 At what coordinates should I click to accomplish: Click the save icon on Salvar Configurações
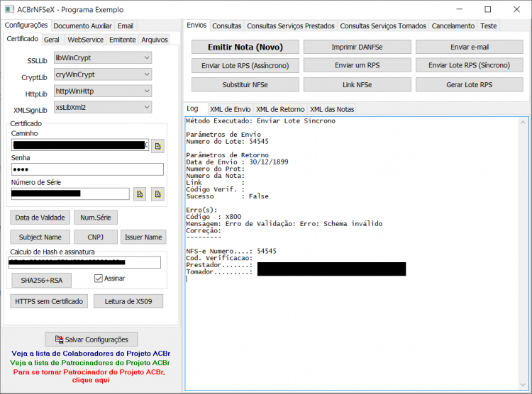[59, 339]
